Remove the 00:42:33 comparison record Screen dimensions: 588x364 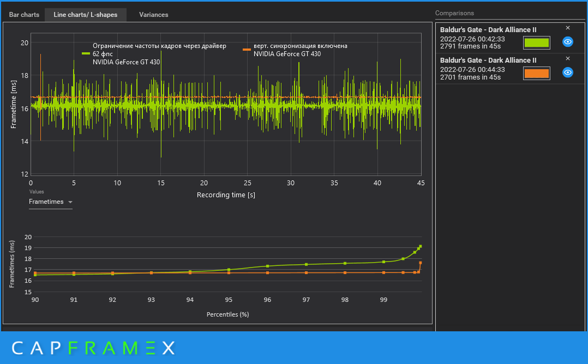pos(567,28)
